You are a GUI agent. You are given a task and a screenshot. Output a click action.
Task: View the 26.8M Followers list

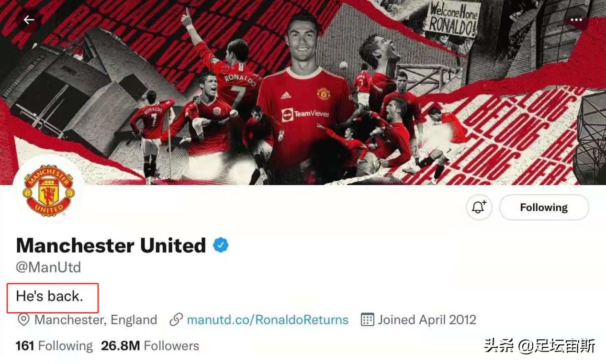pos(150,346)
